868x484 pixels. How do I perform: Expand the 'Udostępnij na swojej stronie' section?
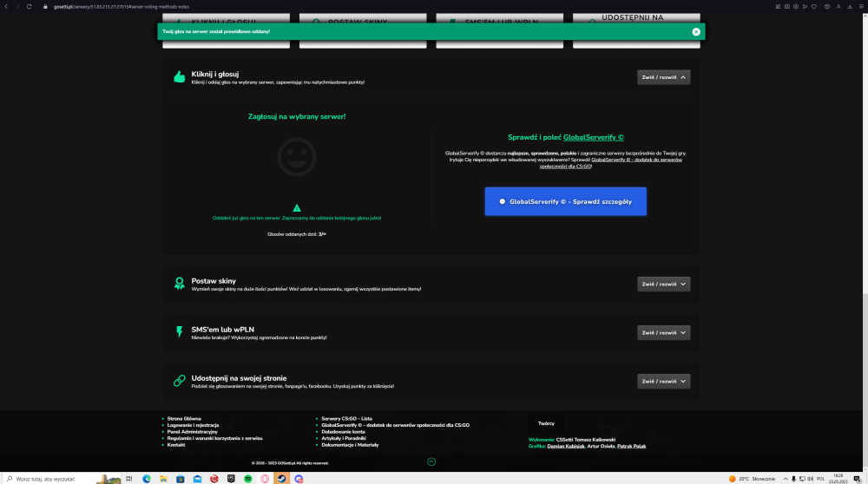tap(663, 381)
